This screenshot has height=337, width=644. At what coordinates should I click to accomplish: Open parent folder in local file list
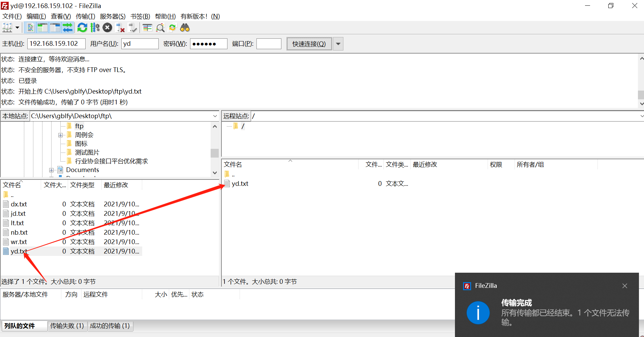pyautogui.click(x=8, y=195)
